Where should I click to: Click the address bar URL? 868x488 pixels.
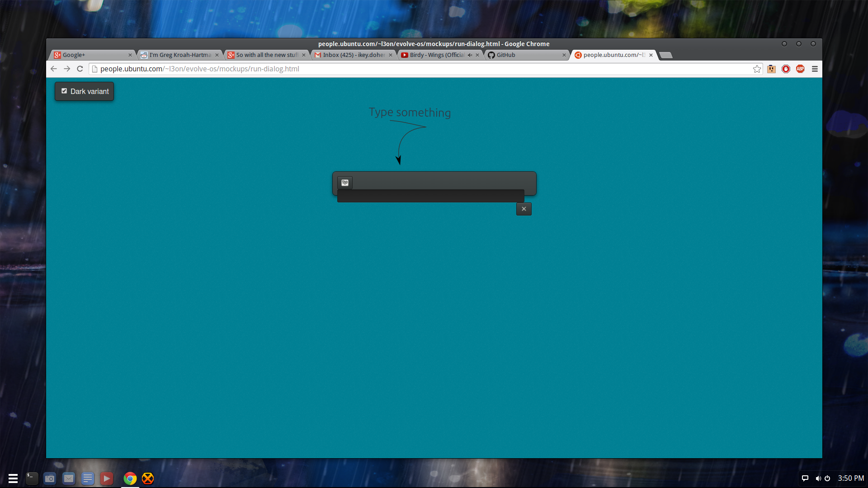(199, 69)
